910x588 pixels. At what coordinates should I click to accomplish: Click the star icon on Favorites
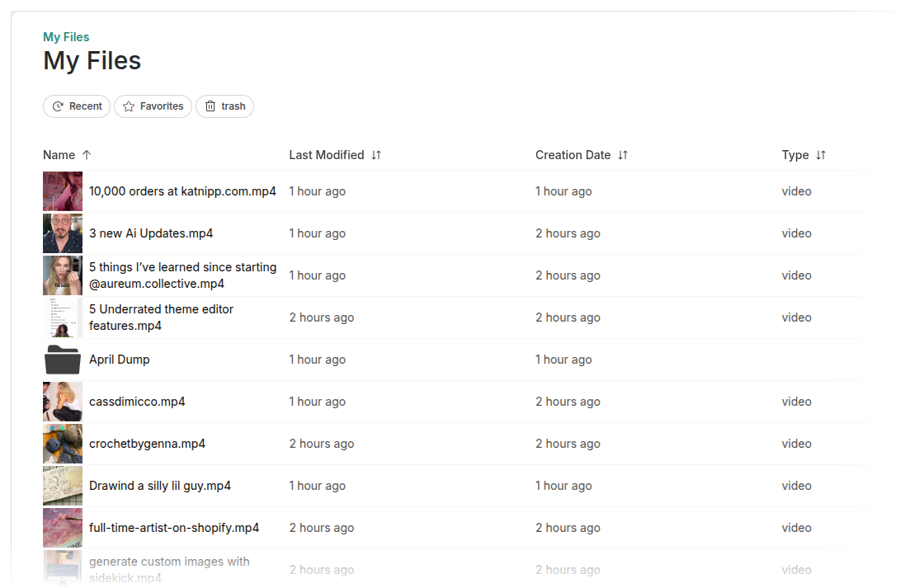(x=129, y=106)
